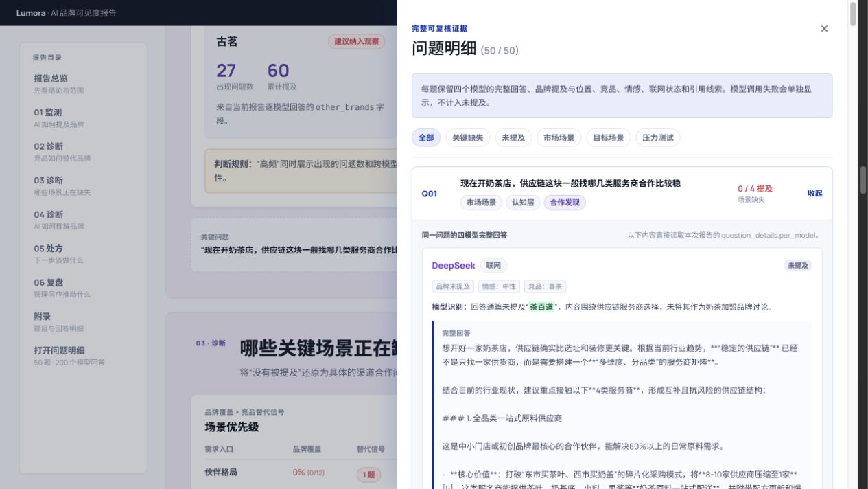Switch to the 压力测试 filter
The image size is (868, 489).
pyautogui.click(x=658, y=137)
